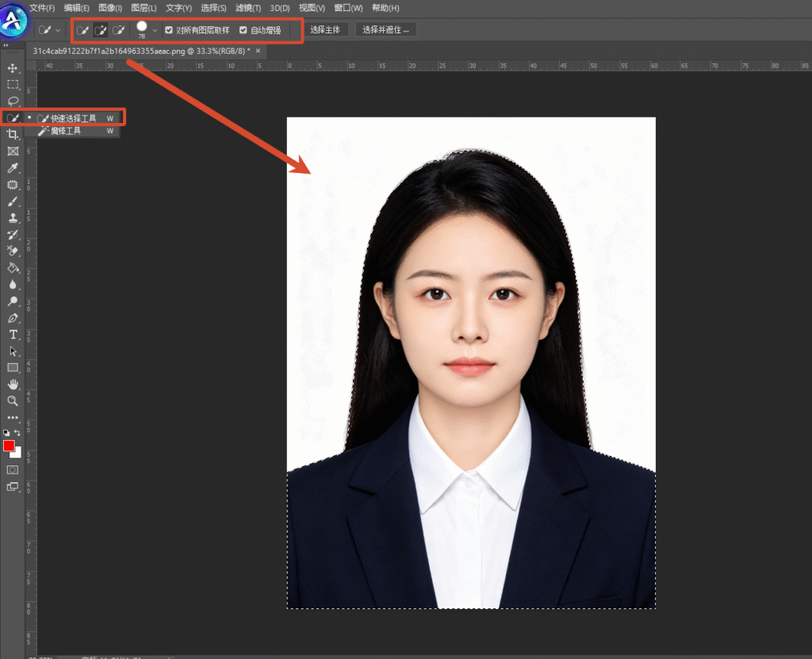Select the Quick Selection tool in toolbox

click(x=13, y=117)
